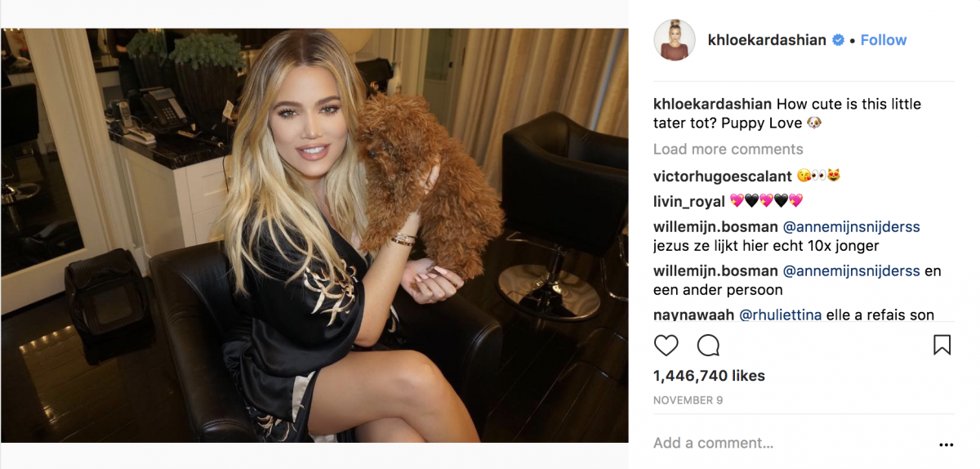
Task: Open khloekardashian's profile picture avatar
Action: click(x=675, y=40)
